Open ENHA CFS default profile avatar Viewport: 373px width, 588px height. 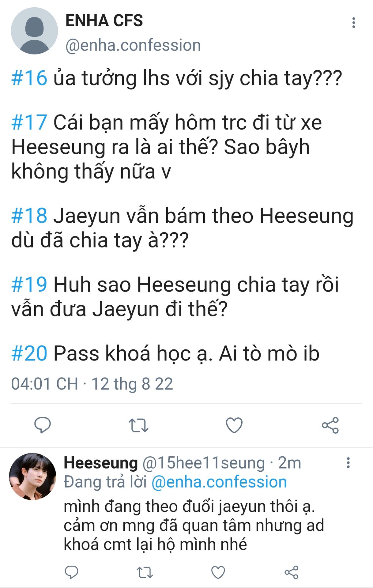(34, 31)
